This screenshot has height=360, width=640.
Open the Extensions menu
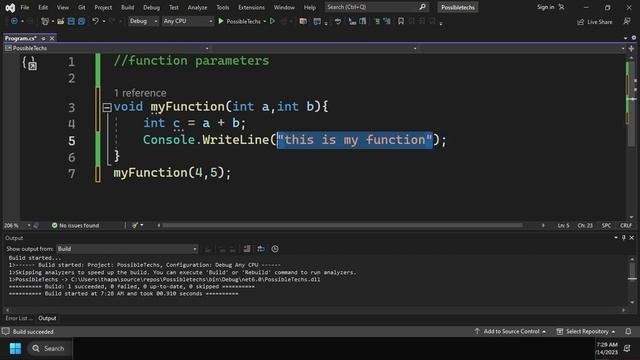point(251,7)
